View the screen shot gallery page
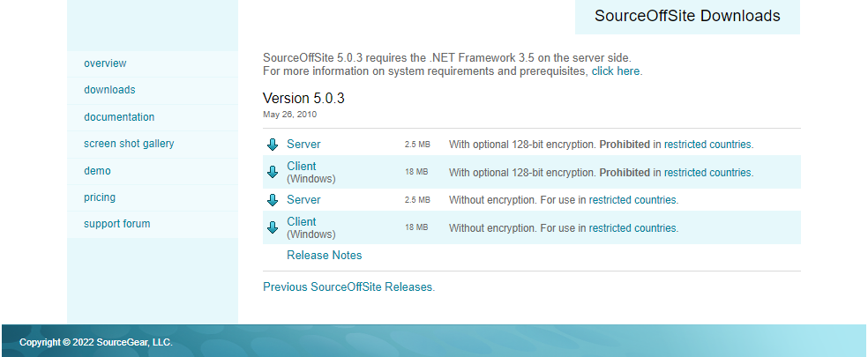This screenshot has height=357, width=868. 129,144
